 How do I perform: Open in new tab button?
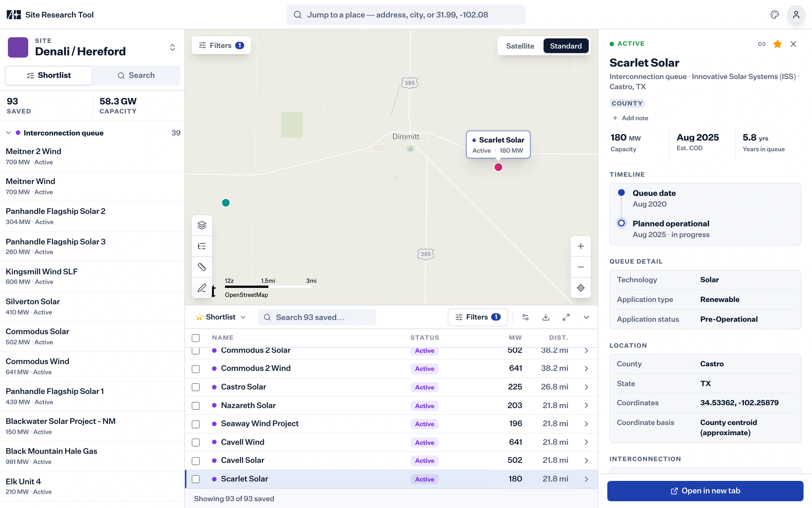click(x=705, y=491)
